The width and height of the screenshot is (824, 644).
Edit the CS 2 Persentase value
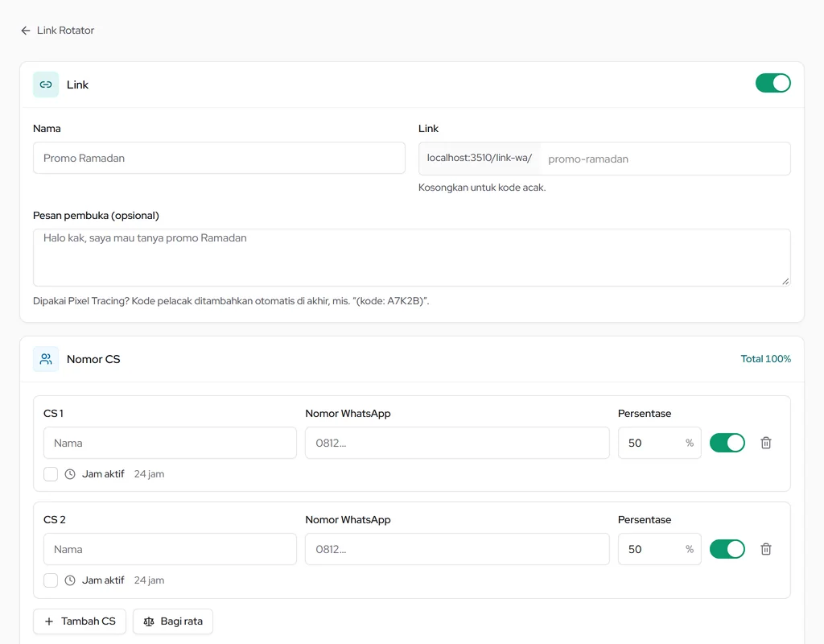[x=660, y=549]
